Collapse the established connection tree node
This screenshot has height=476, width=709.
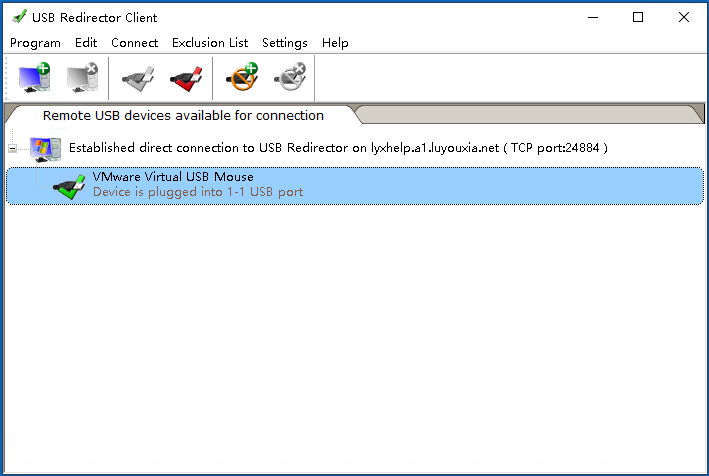coord(13,148)
